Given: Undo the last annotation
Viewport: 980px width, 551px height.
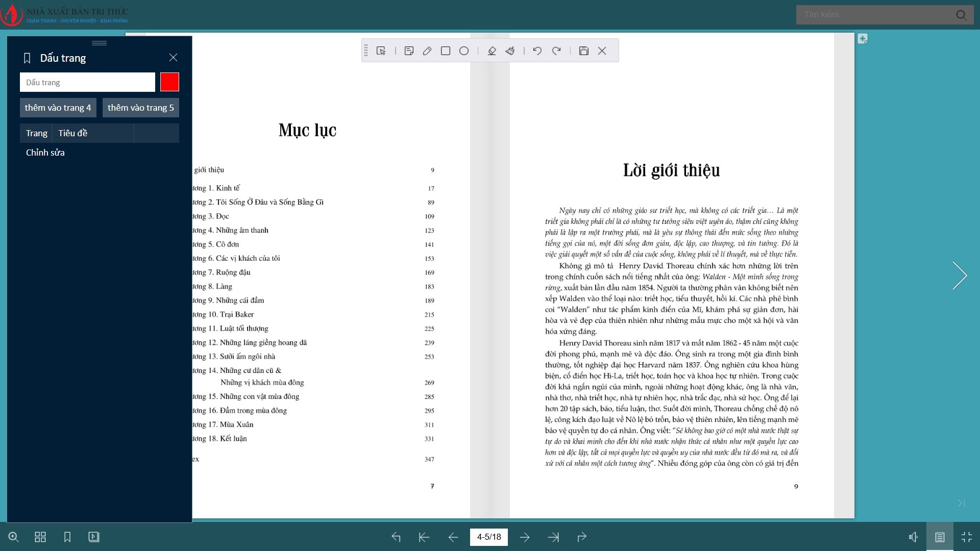Looking at the screenshot, I should pos(537,51).
